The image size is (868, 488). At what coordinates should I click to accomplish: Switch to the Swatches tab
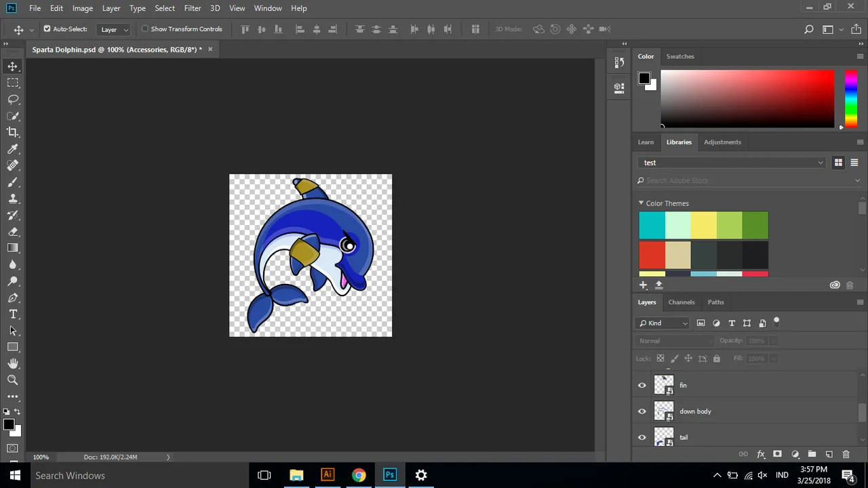(680, 56)
